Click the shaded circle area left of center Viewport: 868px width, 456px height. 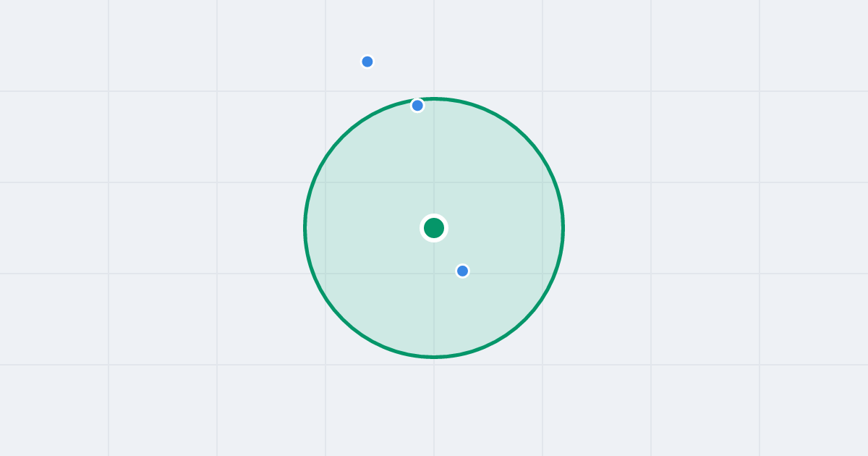coord(362,228)
